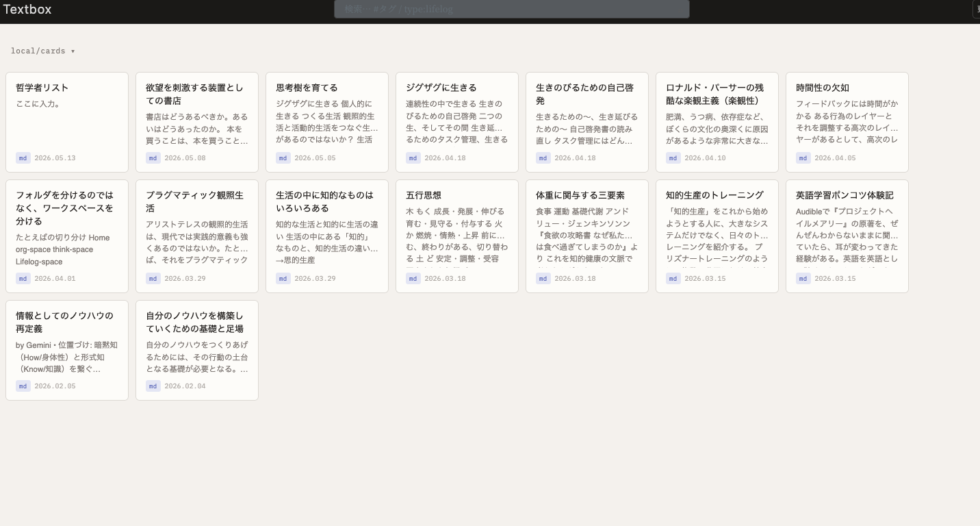Open the ロナルド・パーサーの残酷な楽観主義 card
Screen dimensions: 980x526
tap(717, 122)
